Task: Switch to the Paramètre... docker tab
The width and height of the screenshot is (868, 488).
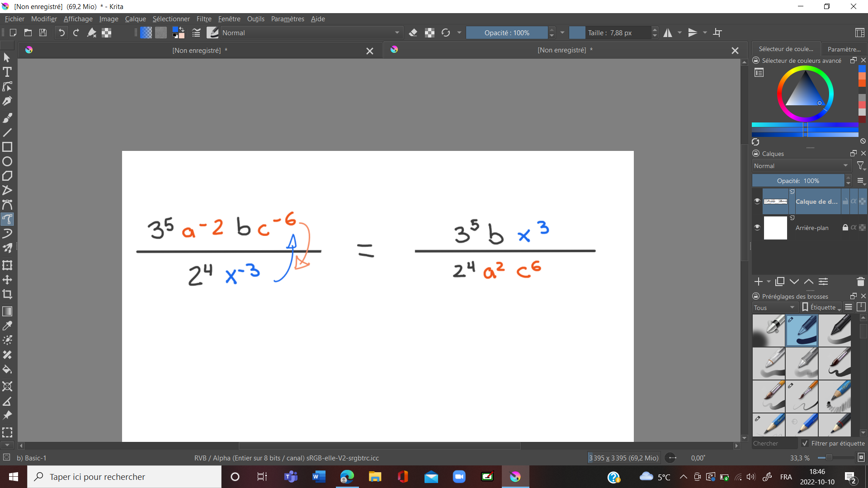Action: pyautogui.click(x=844, y=49)
